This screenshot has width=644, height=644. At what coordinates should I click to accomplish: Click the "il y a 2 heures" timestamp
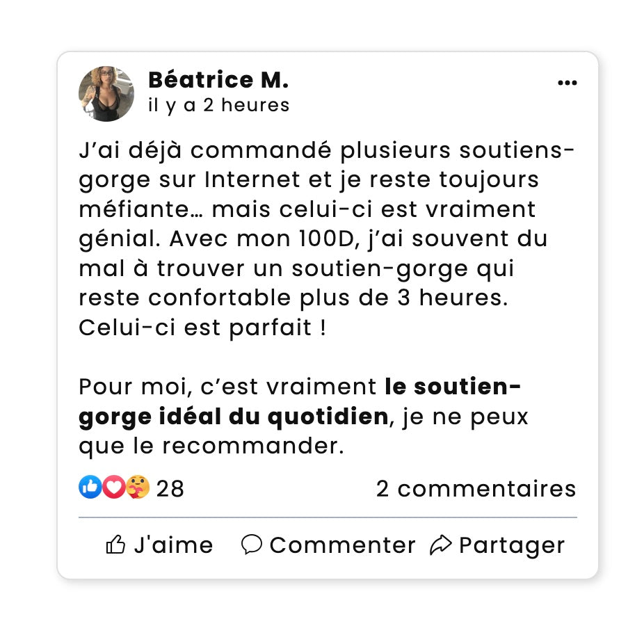(x=218, y=105)
